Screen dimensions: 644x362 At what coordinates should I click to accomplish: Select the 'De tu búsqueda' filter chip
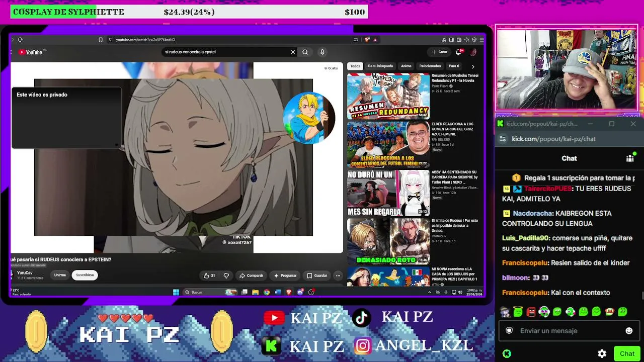pos(380,66)
